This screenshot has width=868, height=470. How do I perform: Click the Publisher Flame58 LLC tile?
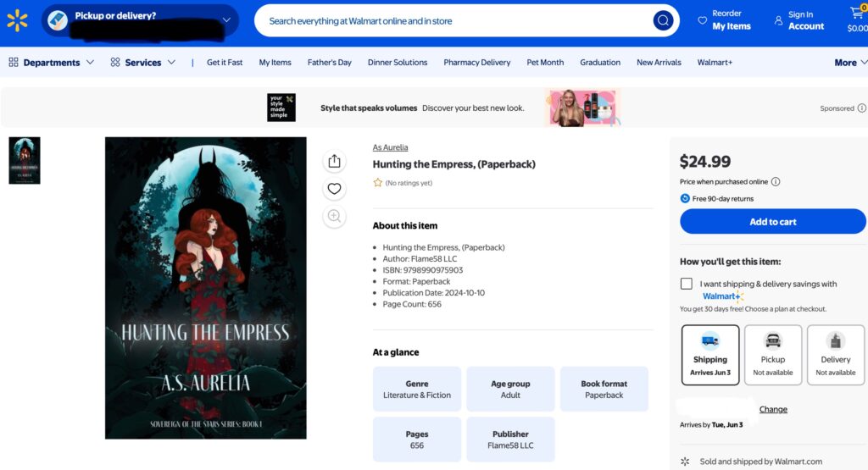[510, 440]
